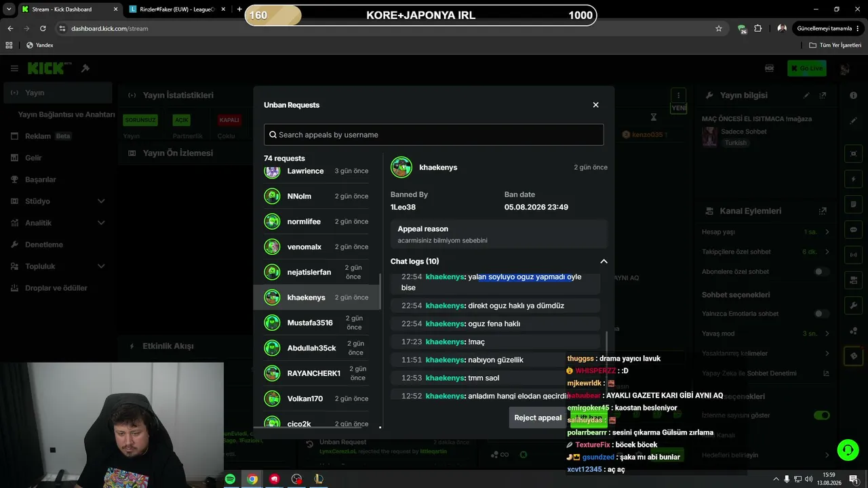868x488 pixels.
Task: Click the pencil icon in right rail
Action: coord(853,121)
